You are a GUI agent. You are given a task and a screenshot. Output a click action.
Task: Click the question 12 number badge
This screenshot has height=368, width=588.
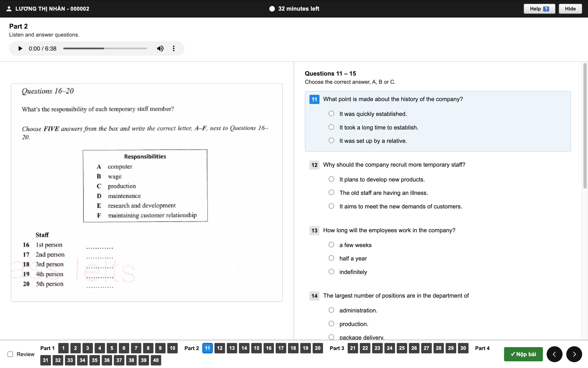point(314,165)
